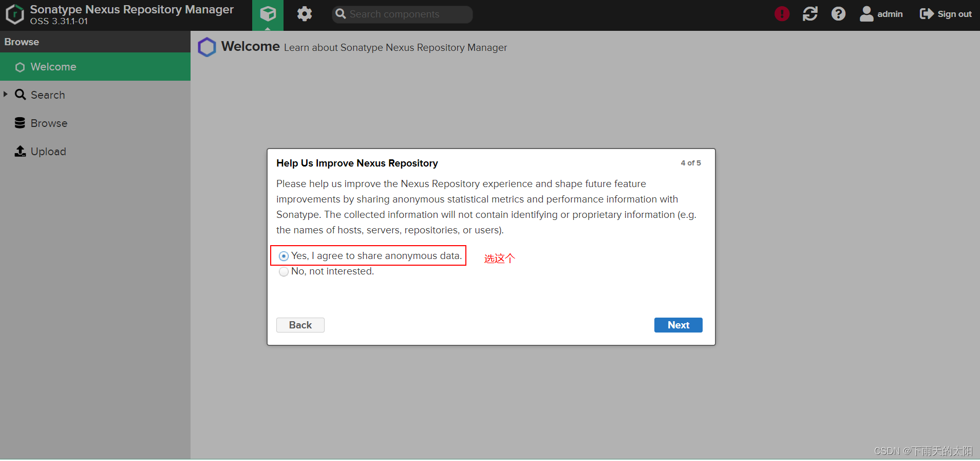Screen dimensions: 980x461
Task: Open the help question mark menu
Action: 838,14
